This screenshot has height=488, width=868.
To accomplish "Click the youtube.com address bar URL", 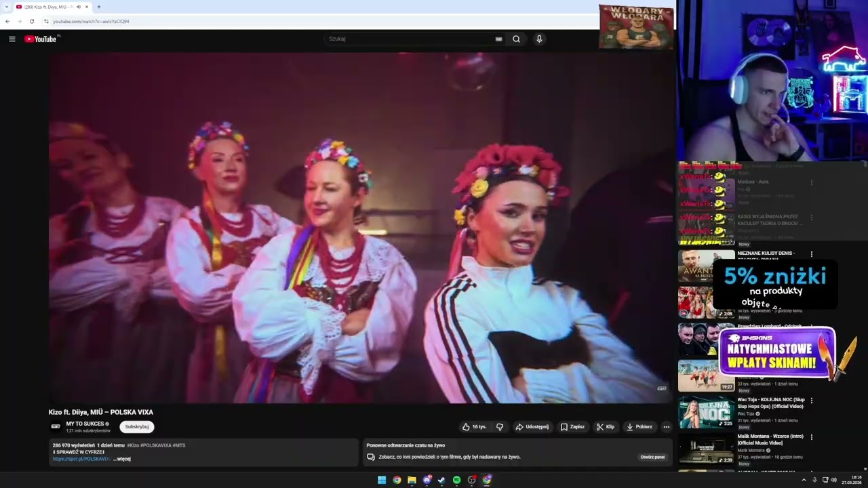I will tap(91, 21).
